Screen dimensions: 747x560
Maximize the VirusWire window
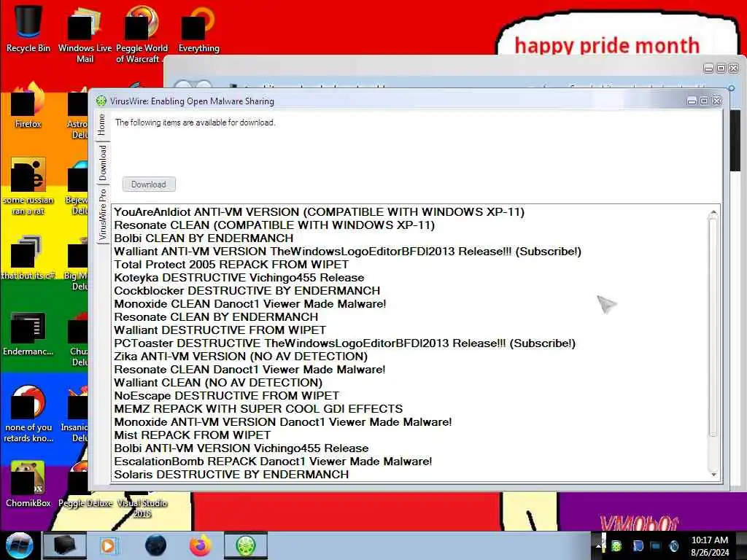(704, 101)
